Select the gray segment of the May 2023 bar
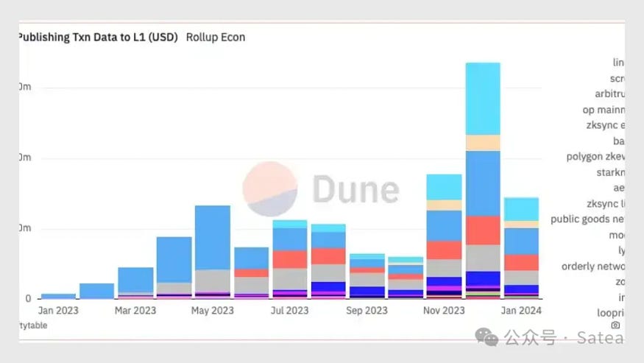This screenshot has height=363, width=644. pyautogui.click(x=213, y=281)
